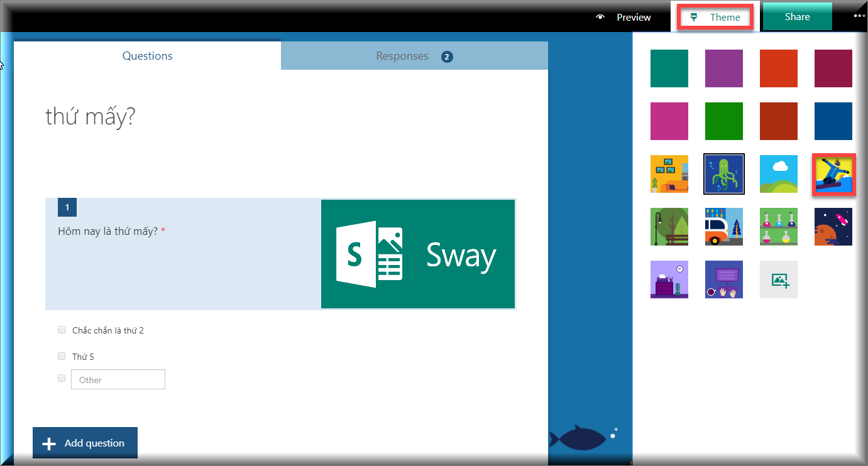Viewport: 868px width, 466px height.
Task: Open the more options ellipsis menu
Action: pyautogui.click(x=859, y=16)
